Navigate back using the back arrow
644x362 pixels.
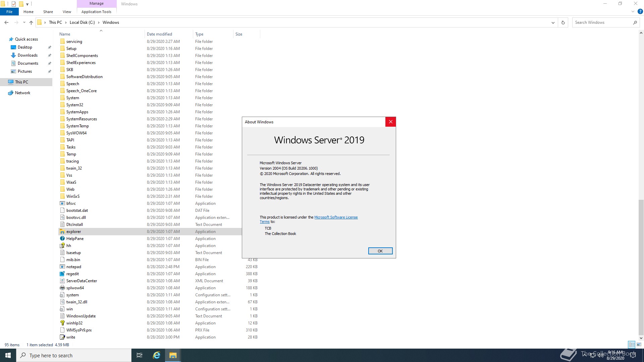[x=6, y=22]
